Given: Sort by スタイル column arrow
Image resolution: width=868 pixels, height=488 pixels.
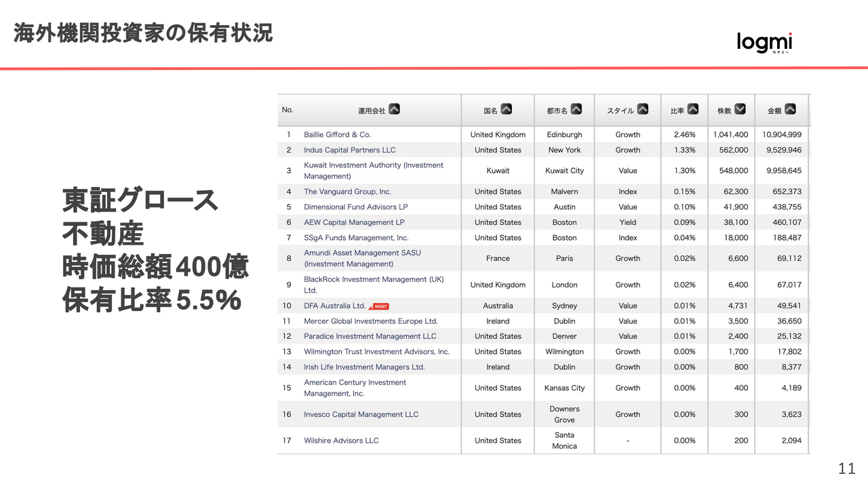Looking at the screenshot, I should click(x=643, y=109).
